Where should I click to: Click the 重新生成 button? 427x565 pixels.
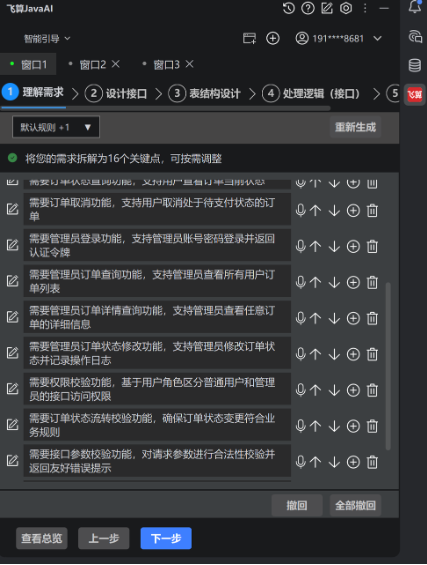coord(355,127)
